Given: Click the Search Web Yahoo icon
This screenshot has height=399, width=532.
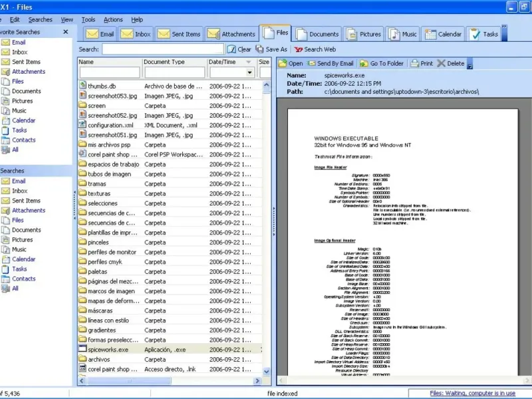Looking at the screenshot, I should click(x=298, y=49).
